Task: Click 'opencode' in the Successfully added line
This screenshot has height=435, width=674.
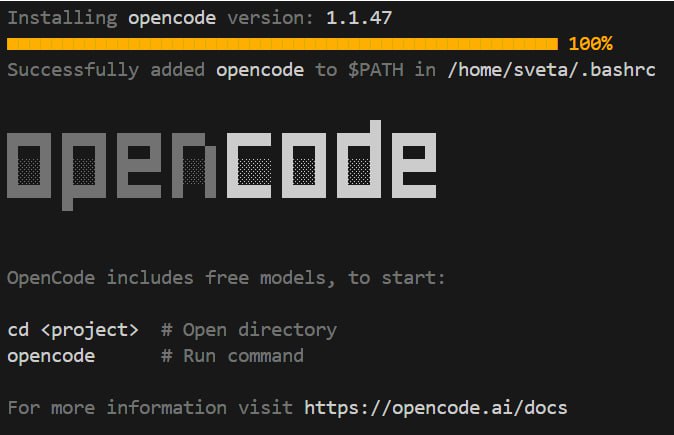Action: (260, 70)
